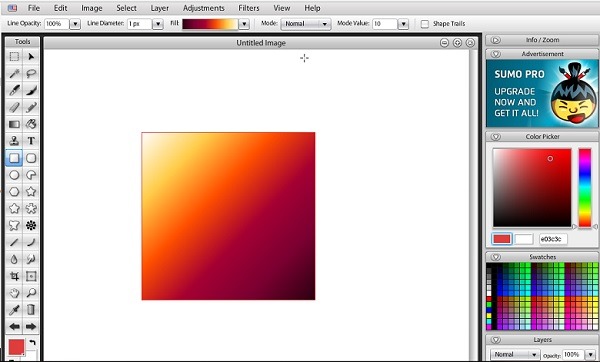Select the Polygon hexagon tool
This screenshot has width=600, height=362.
point(14,192)
